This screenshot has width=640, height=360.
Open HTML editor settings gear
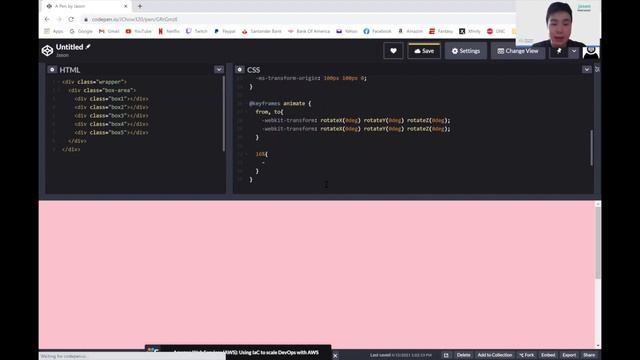(x=52, y=70)
